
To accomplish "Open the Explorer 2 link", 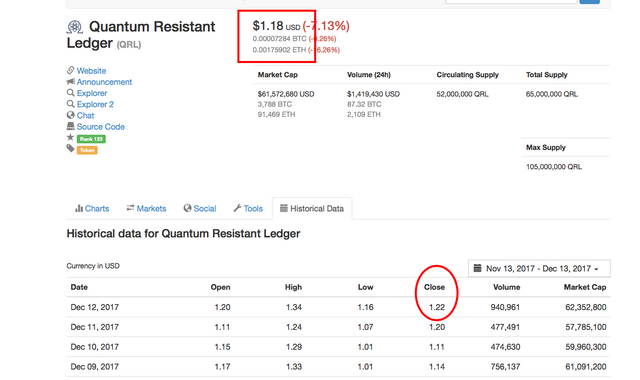I will pos(95,104).
